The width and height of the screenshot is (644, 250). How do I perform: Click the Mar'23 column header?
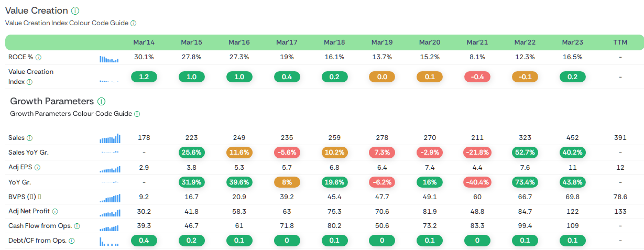572,42
